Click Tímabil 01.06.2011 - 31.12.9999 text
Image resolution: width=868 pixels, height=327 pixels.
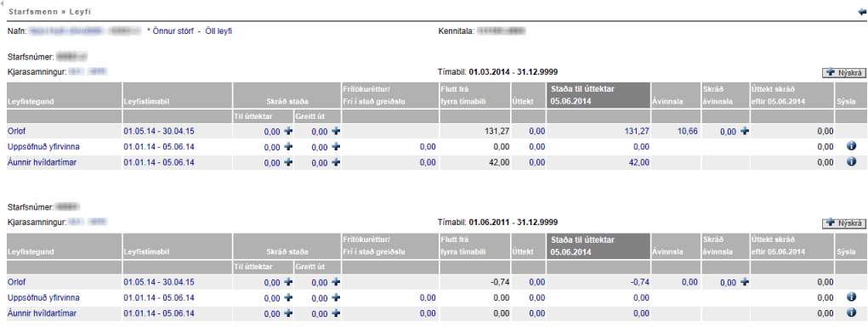497,222
